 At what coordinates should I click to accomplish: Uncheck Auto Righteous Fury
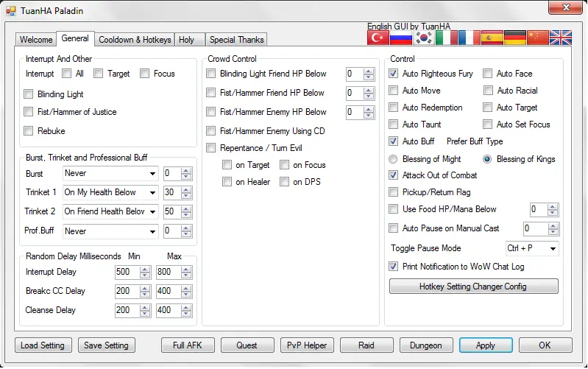coord(394,73)
